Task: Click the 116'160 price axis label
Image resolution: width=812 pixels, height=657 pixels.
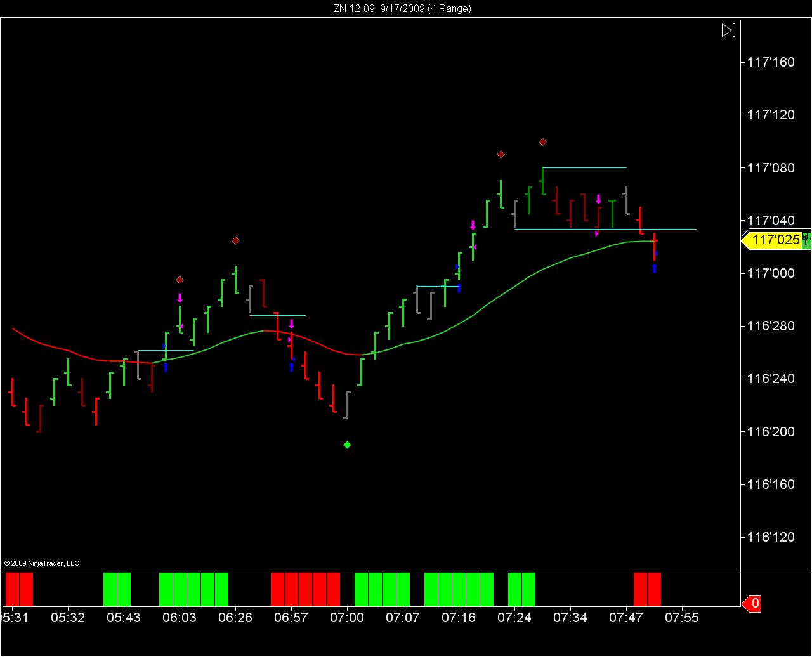Action: (770, 485)
